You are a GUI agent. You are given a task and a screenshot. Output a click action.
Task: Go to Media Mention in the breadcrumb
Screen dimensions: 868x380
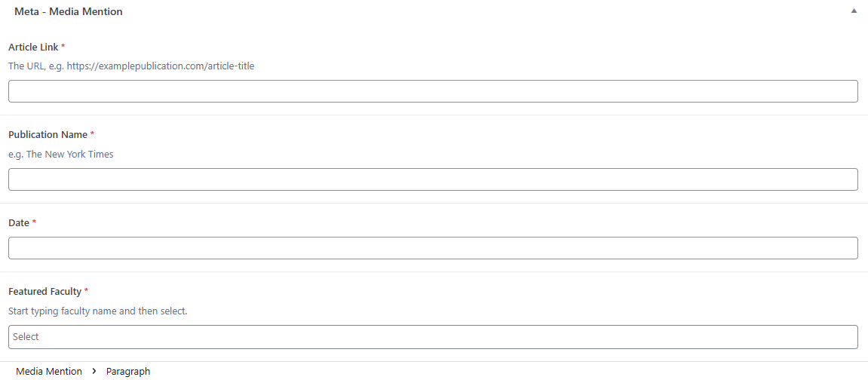tap(49, 372)
